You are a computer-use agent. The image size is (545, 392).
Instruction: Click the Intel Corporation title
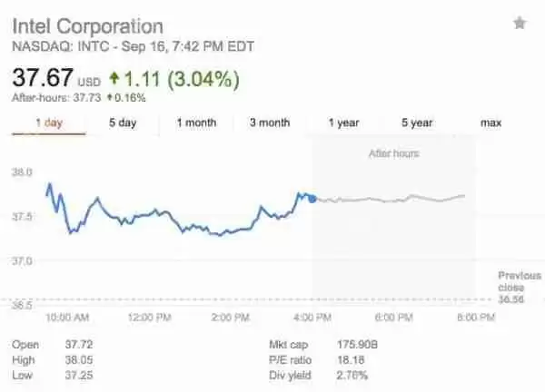pyautogui.click(x=87, y=25)
